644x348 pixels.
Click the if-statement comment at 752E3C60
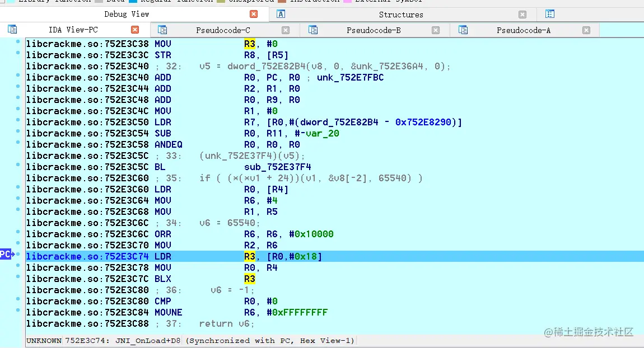click(x=311, y=178)
